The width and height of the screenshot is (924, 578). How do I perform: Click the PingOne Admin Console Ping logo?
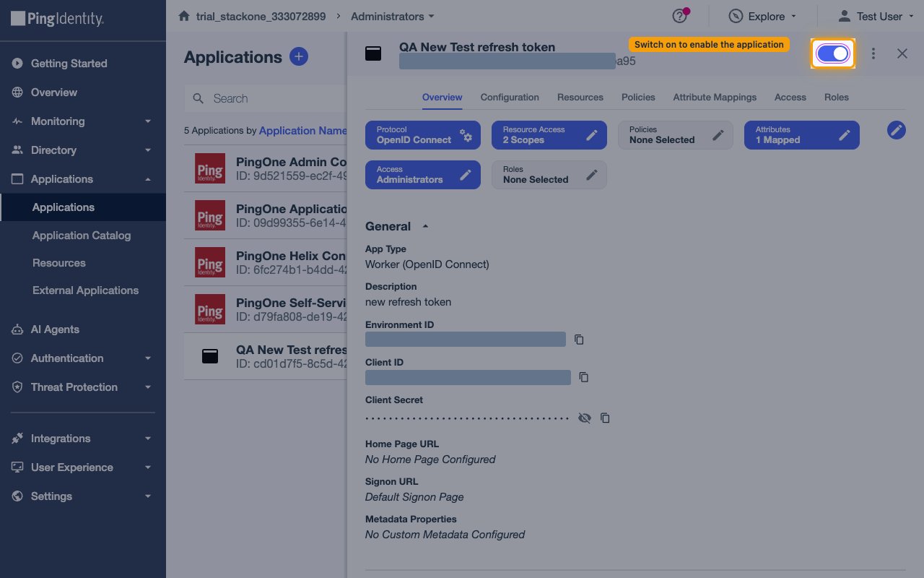tap(210, 168)
